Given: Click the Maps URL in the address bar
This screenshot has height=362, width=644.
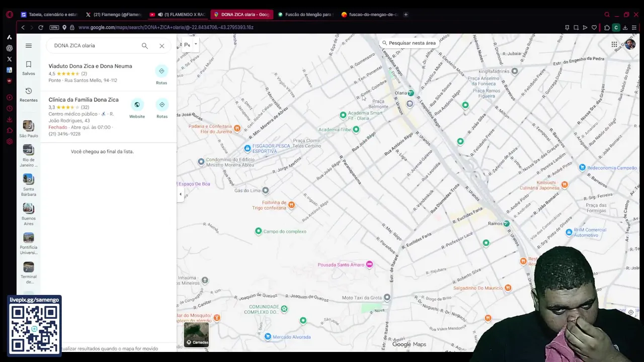Looking at the screenshot, I should pyautogui.click(x=166, y=28).
